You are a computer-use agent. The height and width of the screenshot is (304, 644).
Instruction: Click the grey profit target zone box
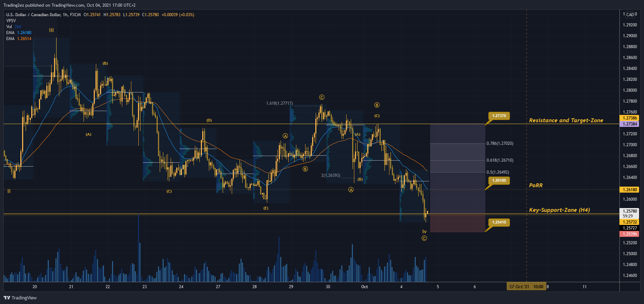click(458, 169)
